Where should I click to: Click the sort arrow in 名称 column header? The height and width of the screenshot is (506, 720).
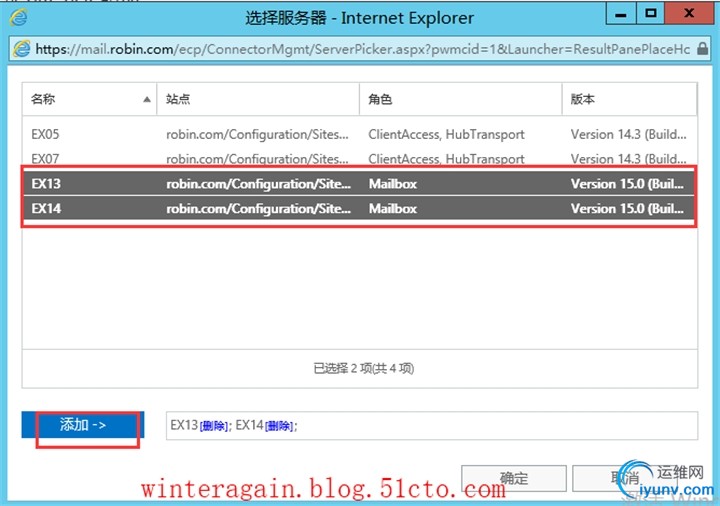click(147, 99)
